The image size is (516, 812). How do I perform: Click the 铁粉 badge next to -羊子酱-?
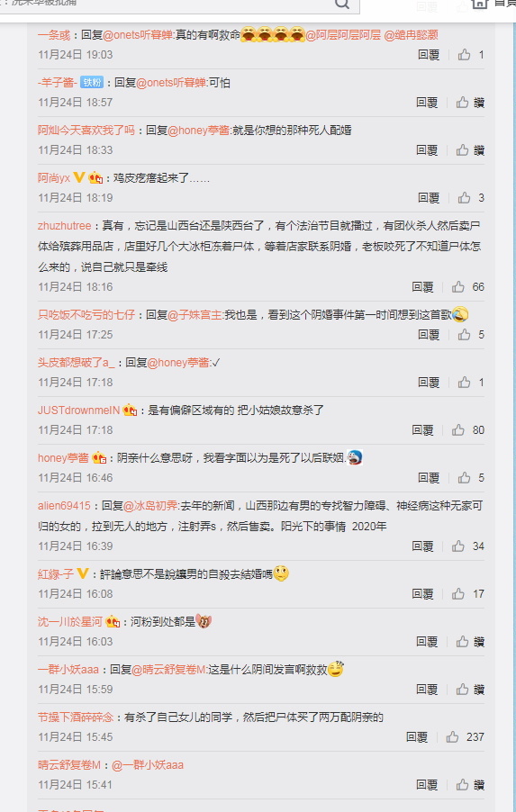[x=92, y=82]
